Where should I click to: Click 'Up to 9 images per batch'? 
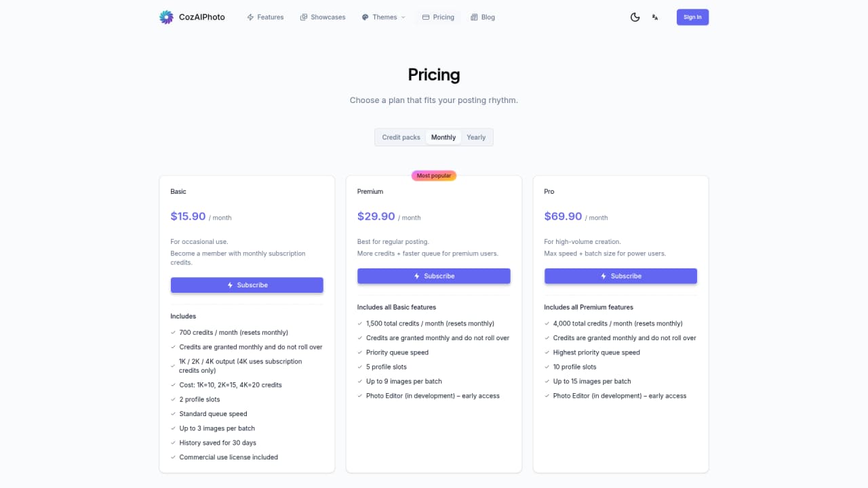coord(405,381)
